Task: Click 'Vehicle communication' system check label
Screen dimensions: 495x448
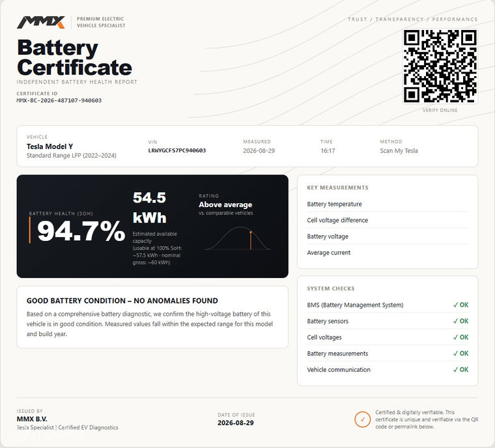Action: pos(339,370)
